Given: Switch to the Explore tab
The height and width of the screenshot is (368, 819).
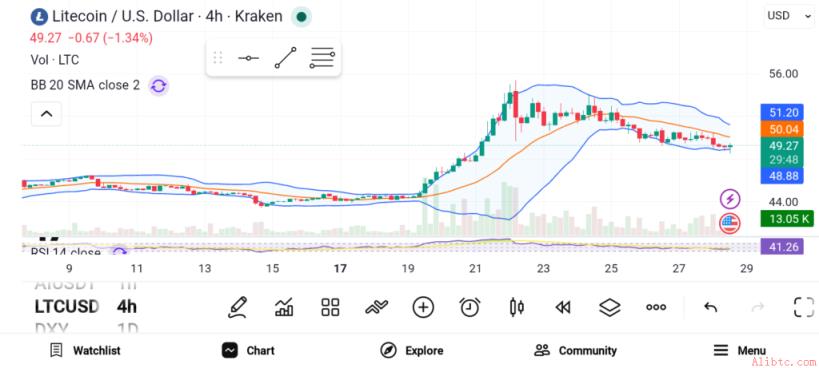Looking at the screenshot, I should click(x=412, y=350).
